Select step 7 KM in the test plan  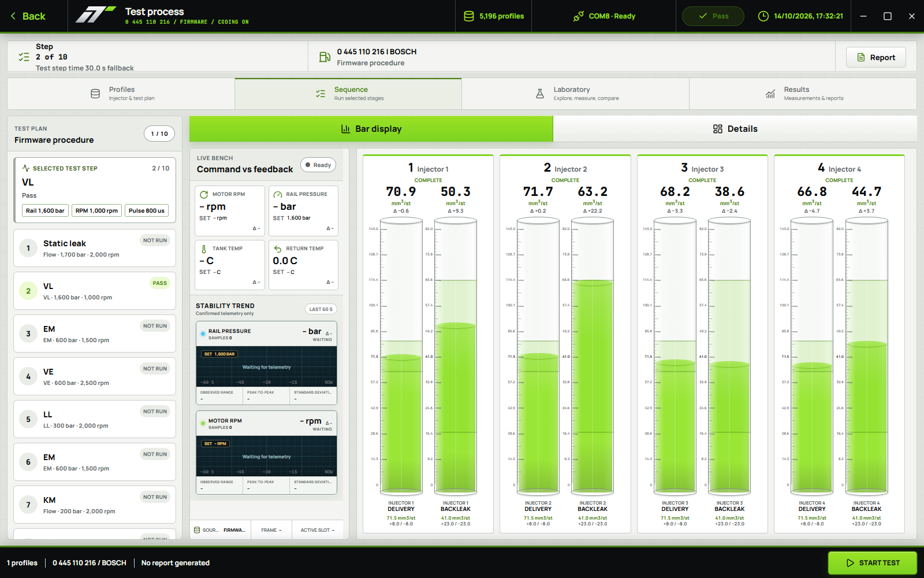[95, 505]
